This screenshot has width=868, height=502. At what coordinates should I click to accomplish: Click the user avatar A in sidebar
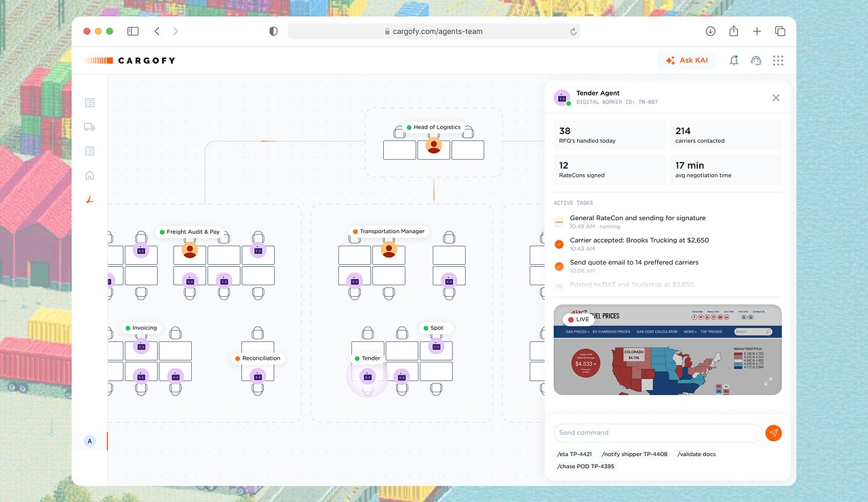pyautogui.click(x=90, y=441)
